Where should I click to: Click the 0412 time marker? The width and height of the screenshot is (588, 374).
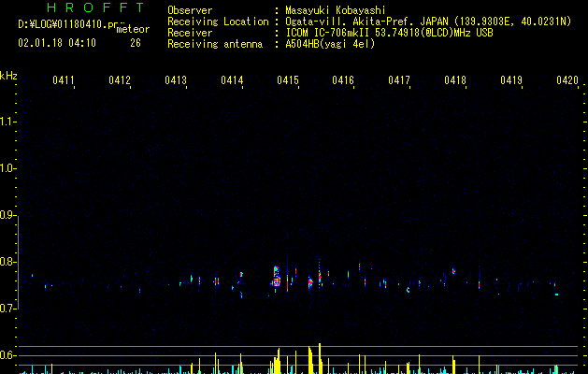click(120, 79)
